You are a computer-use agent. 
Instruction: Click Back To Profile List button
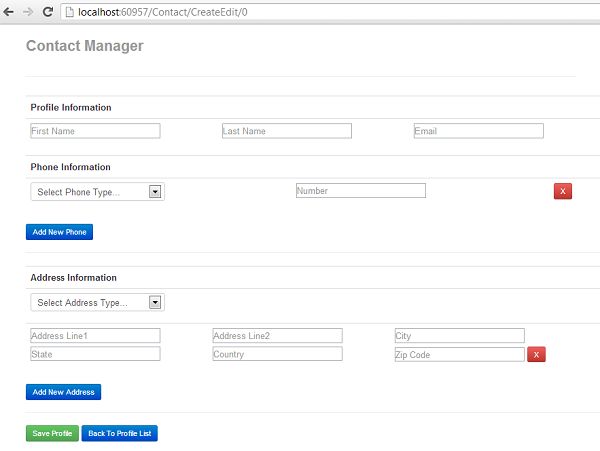pyautogui.click(x=119, y=433)
